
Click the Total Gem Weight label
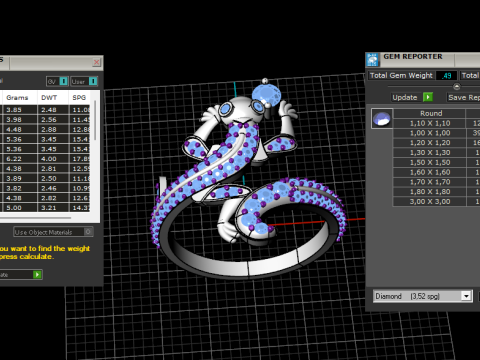(401, 76)
